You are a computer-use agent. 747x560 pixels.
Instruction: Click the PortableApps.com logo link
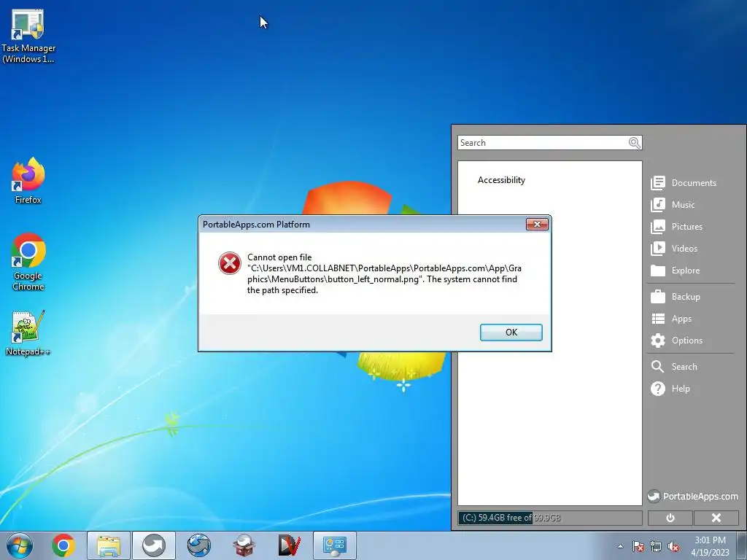693,496
